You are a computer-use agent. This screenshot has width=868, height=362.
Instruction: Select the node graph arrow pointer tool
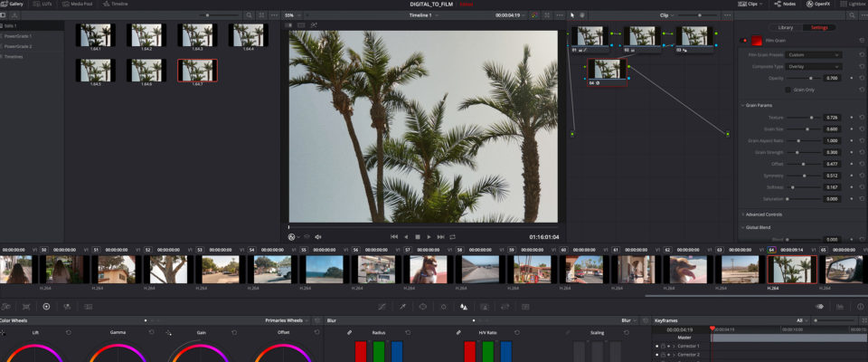point(572,15)
